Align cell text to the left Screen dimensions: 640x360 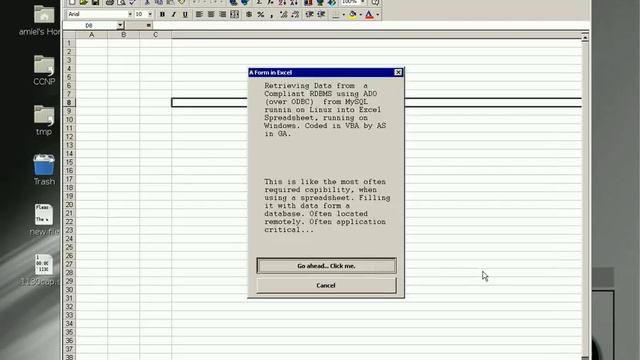point(199,15)
